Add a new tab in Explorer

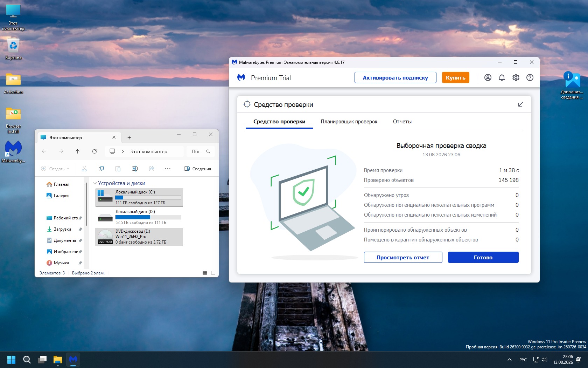129,137
